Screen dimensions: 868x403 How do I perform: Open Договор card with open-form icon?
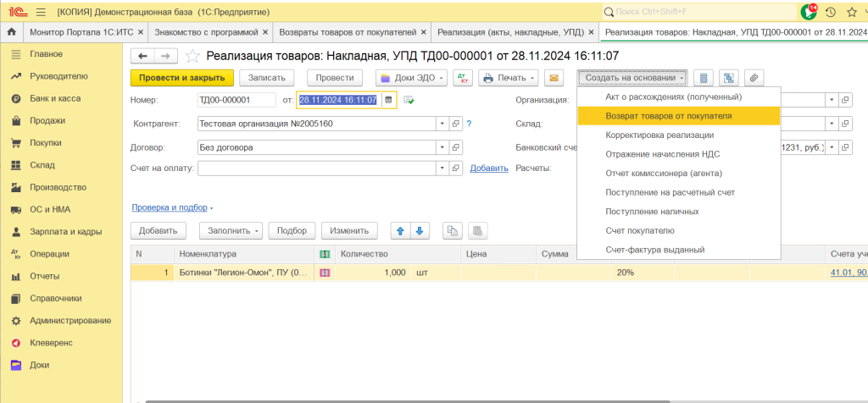click(x=455, y=147)
